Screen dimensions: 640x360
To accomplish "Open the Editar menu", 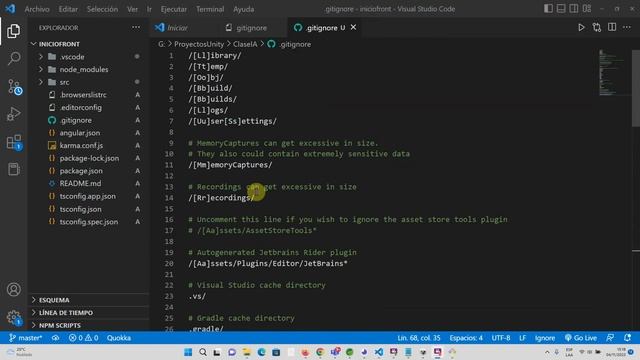I will point(68,9).
